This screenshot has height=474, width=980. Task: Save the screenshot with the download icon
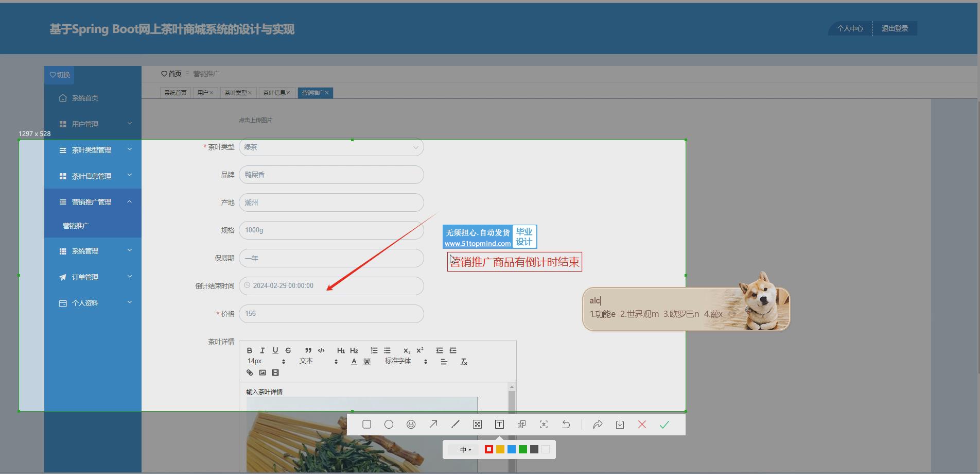[x=620, y=425]
